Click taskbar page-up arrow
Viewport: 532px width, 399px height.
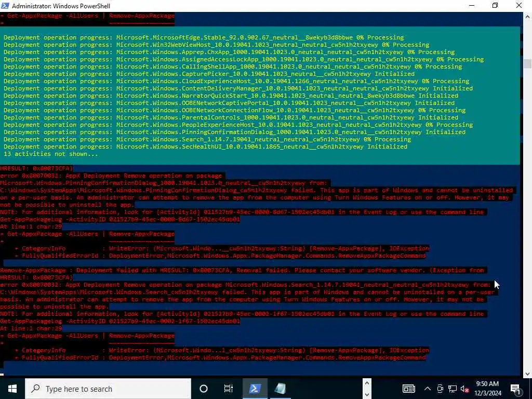pyautogui.click(x=367, y=383)
